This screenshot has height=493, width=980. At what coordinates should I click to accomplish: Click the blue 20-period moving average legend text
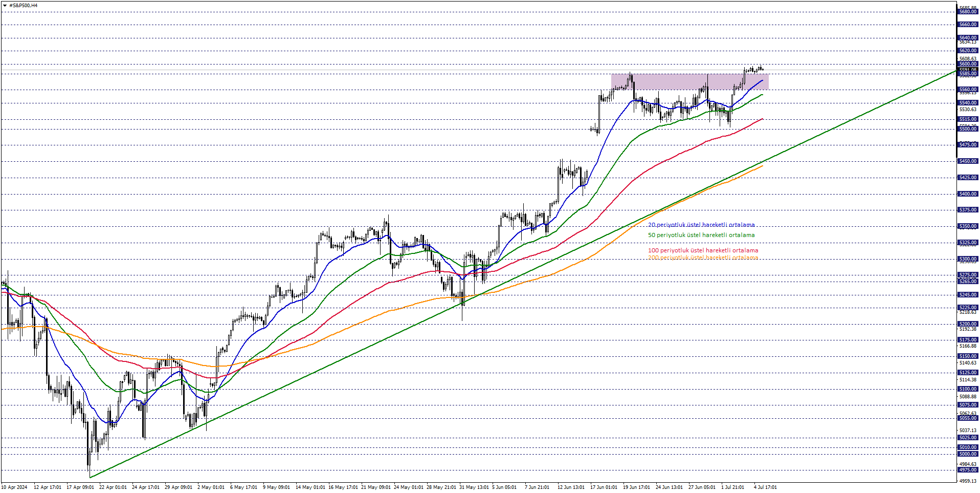click(x=701, y=225)
